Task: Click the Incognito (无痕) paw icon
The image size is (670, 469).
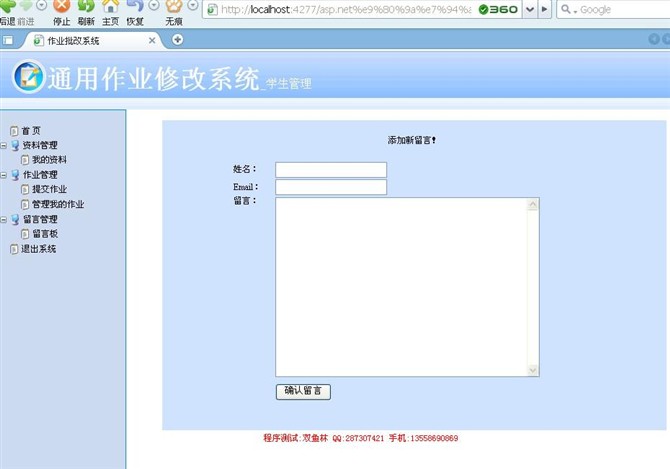Action: tap(174, 6)
